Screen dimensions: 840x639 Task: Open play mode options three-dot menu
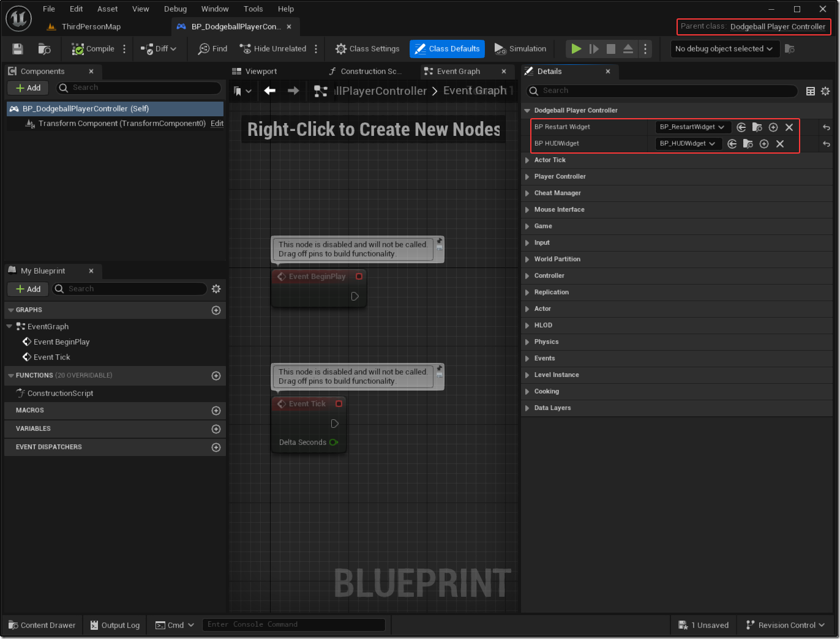(x=645, y=49)
